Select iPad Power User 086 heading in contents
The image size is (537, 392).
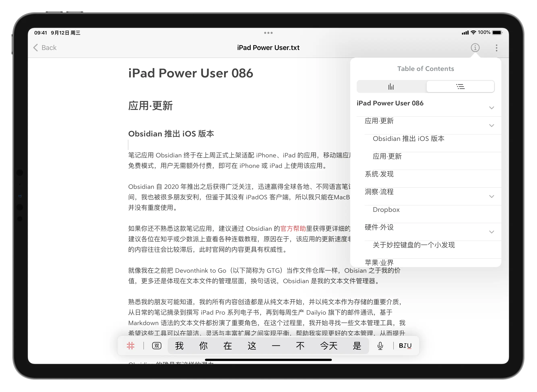(390, 103)
